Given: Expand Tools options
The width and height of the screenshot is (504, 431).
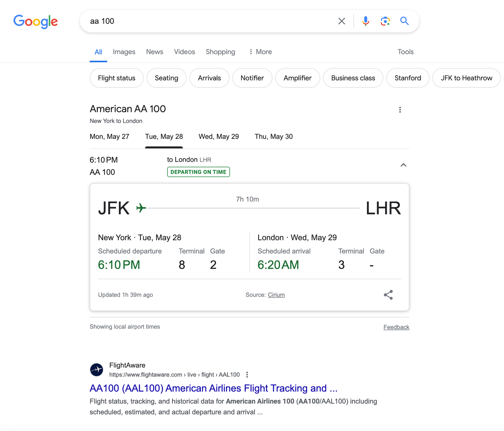Looking at the screenshot, I should click(405, 52).
